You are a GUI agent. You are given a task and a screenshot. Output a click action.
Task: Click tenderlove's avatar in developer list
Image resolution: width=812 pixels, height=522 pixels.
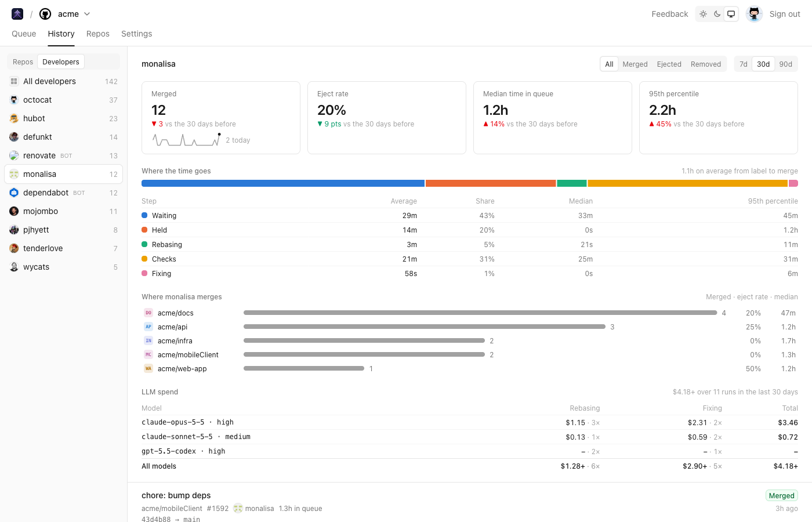click(x=14, y=248)
